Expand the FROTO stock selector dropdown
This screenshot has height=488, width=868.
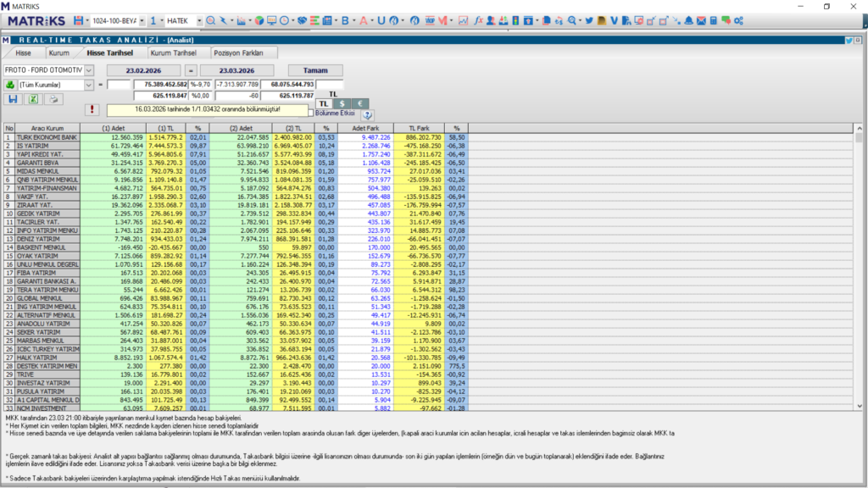click(x=89, y=70)
